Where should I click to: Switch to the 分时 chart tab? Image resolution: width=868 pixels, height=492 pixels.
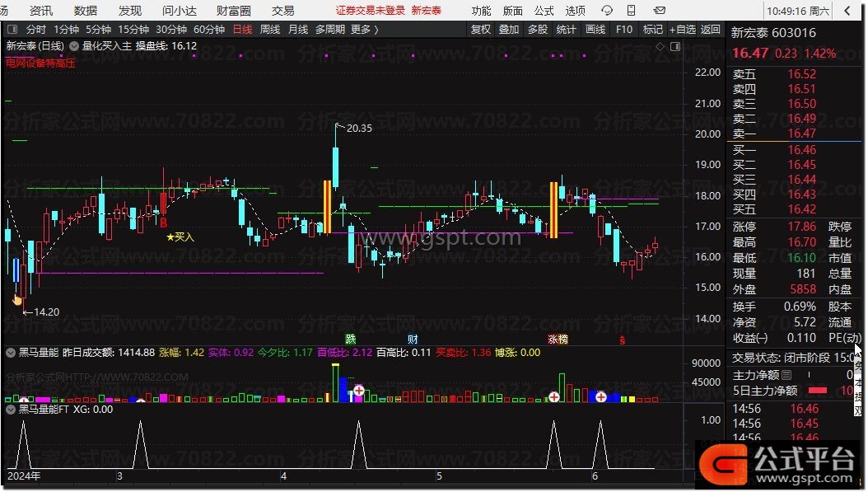(x=36, y=30)
